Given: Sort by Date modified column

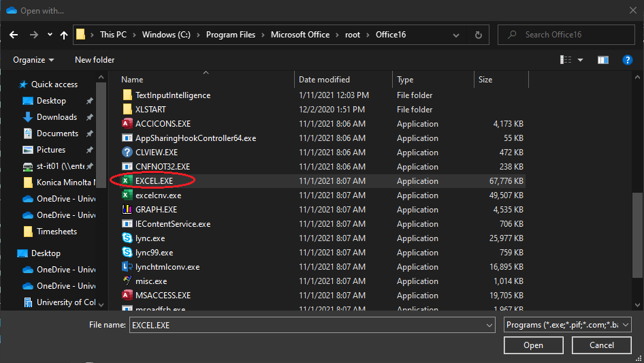Looking at the screenshot, I should pyautogui.click(x=325, y=80).
